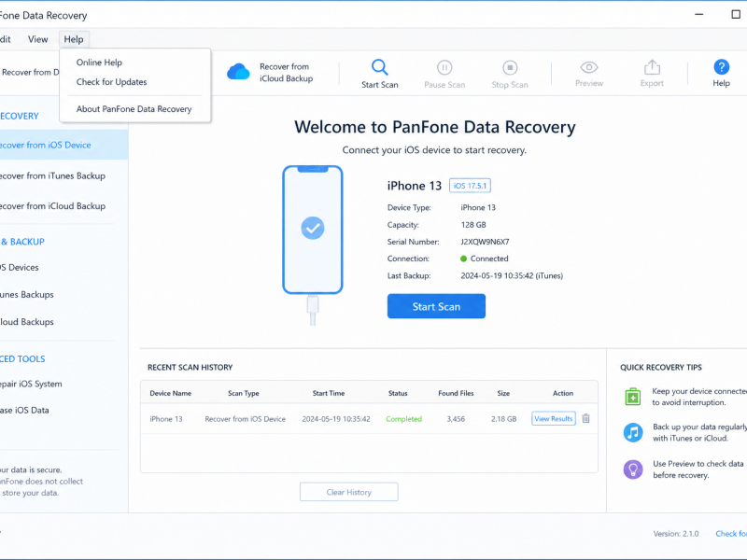
Task: Minimize the application window
Action: pos(698,14)
